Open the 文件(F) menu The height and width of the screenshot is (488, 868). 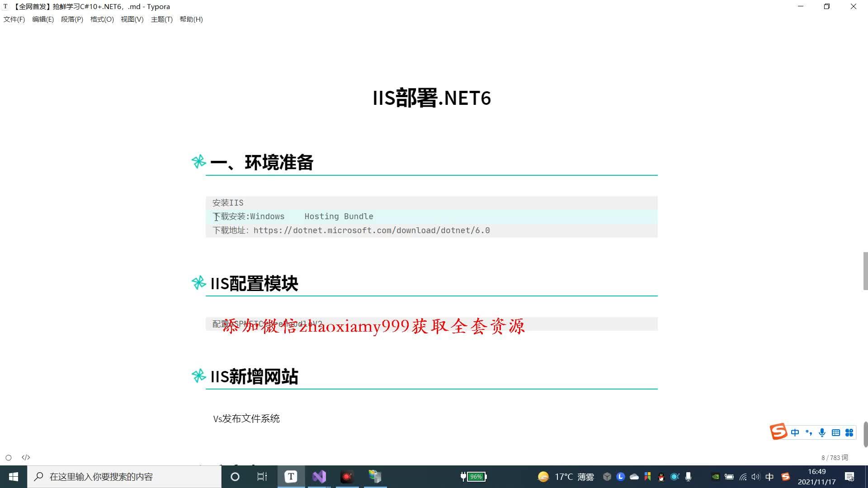point(14,19)
